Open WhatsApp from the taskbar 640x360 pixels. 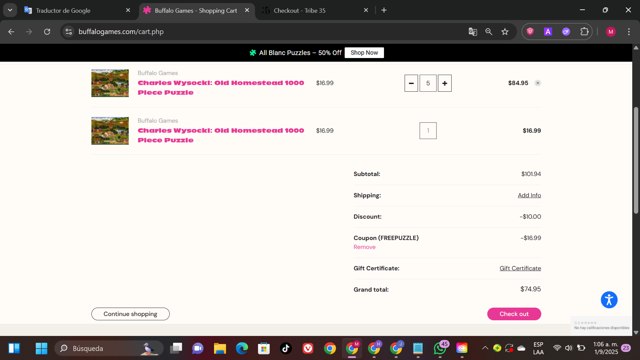click(x=440, y=348)
